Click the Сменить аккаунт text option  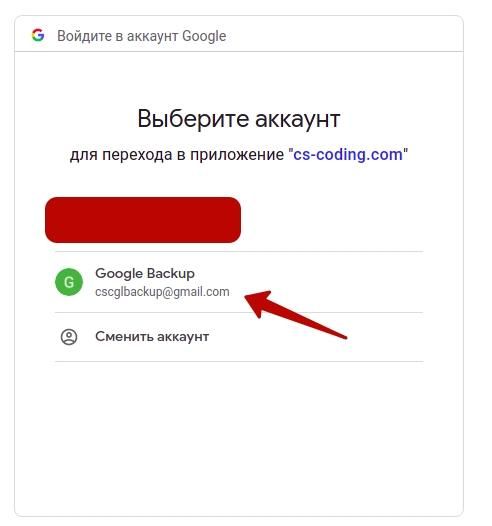(x=152, y=336)
